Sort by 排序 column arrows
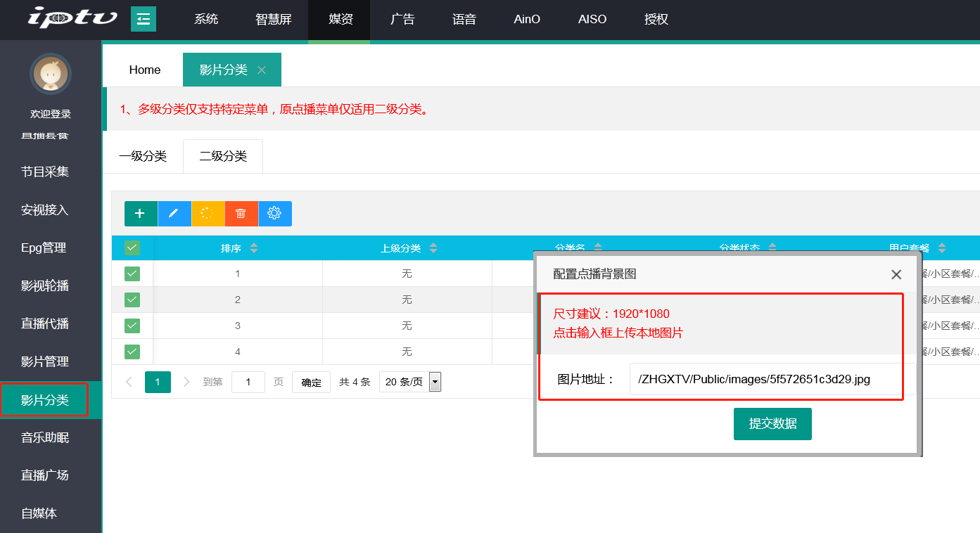This screenshot has height=533, width=980. coord(254,248)
